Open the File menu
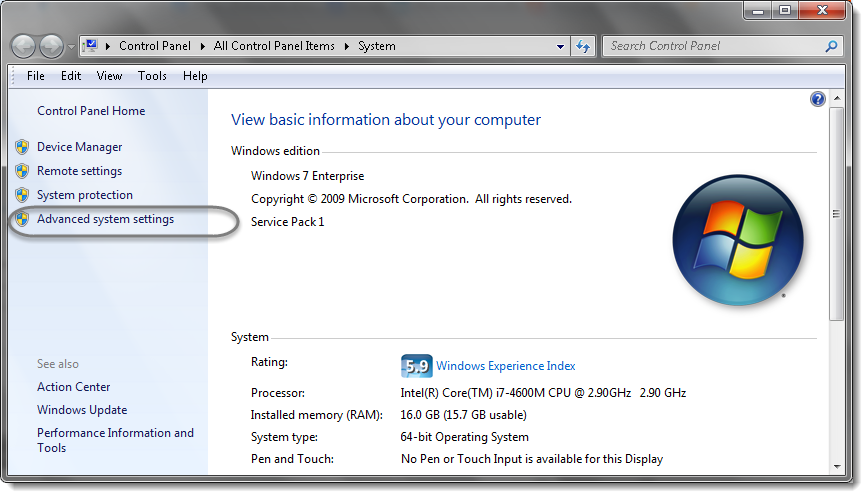The image size is (868, 498). (x=36, y=76)
